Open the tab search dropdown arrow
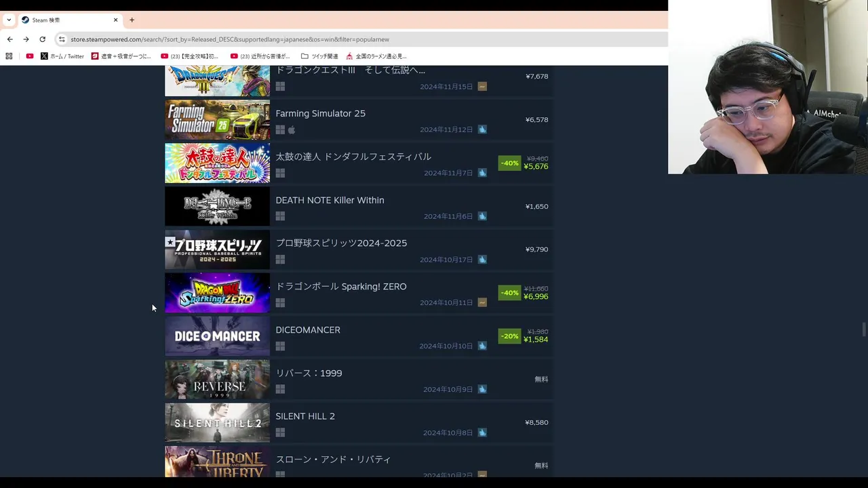This screenshot has width=868, height=488. pos(9,20)
